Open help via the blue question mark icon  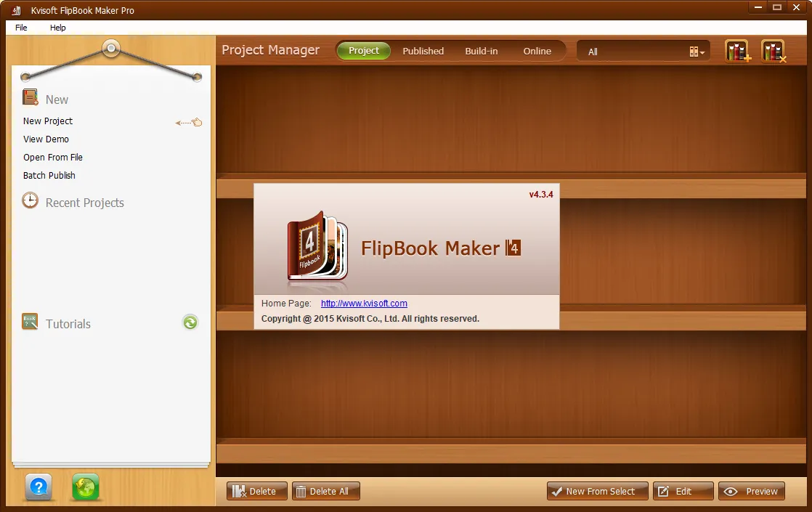coord(38,487)
